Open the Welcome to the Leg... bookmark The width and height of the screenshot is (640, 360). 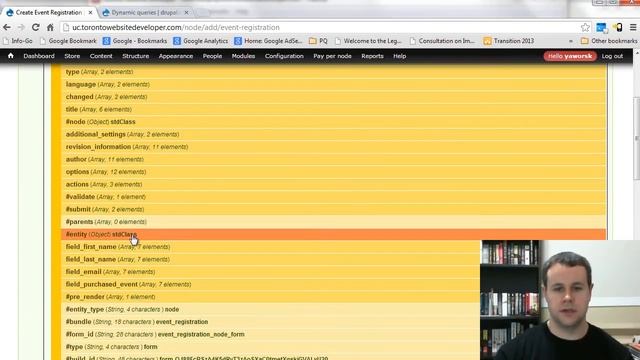click(368, 41)
